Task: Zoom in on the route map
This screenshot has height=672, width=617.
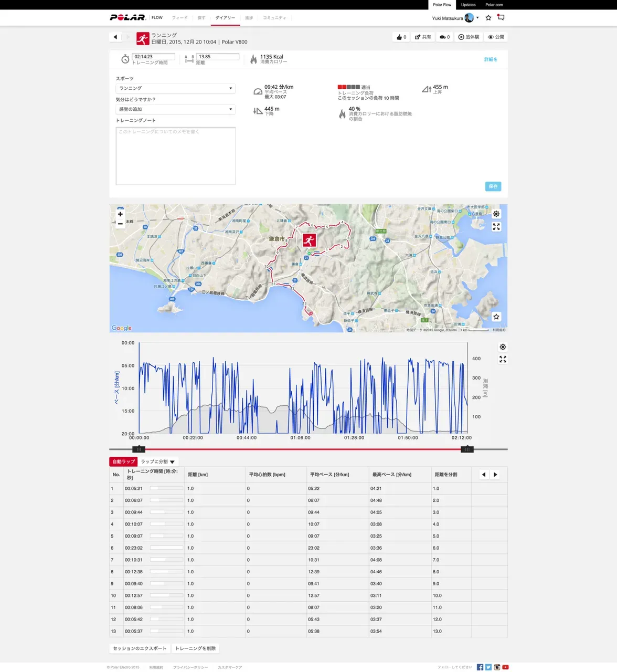Action: coord(120,214)
